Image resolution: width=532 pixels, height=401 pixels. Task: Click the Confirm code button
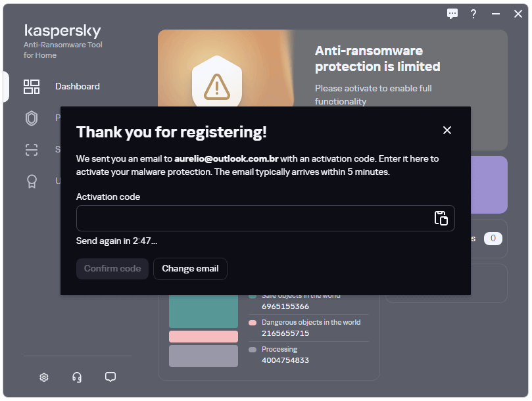click(112, 269)
